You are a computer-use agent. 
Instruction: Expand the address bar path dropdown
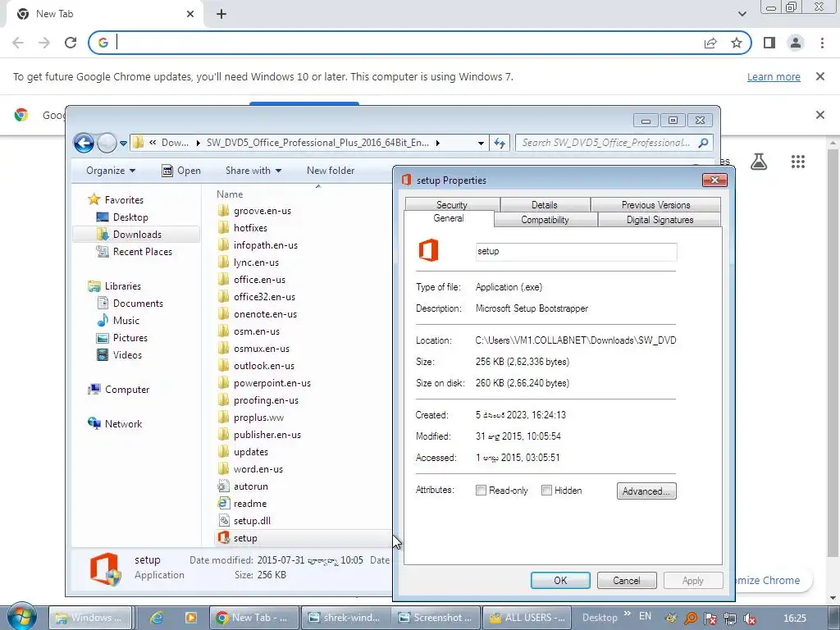481,143
